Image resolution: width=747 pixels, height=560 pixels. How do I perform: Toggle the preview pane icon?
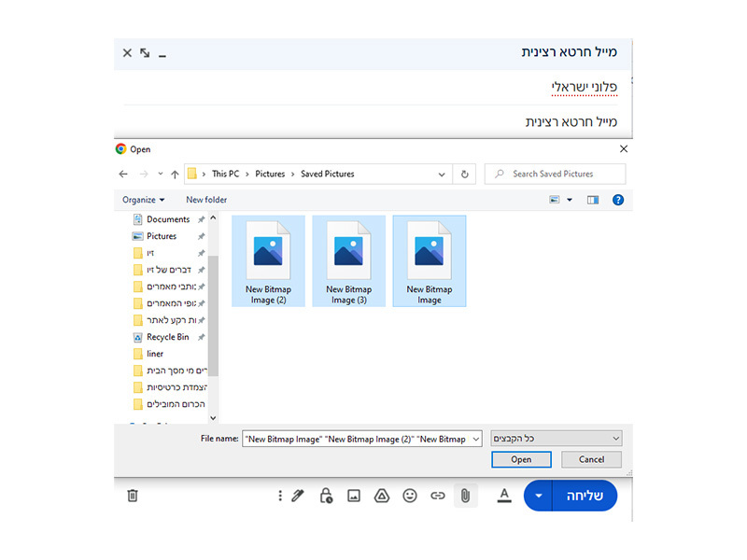593,200
